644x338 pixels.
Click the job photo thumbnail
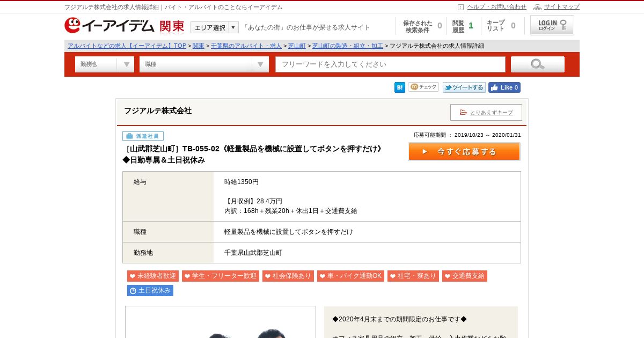[x=221, y=322]
